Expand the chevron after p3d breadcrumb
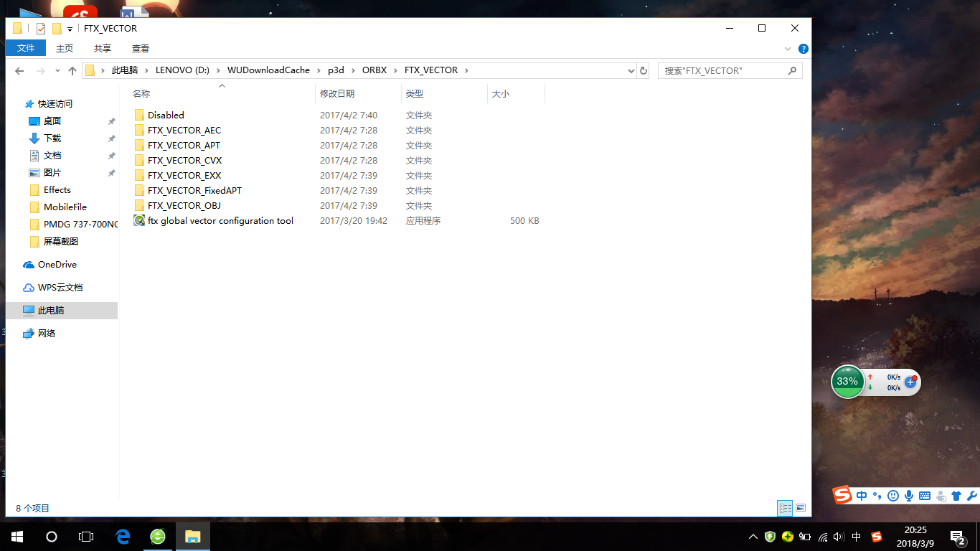Screen dimensions: 980x551 [353, 70]
